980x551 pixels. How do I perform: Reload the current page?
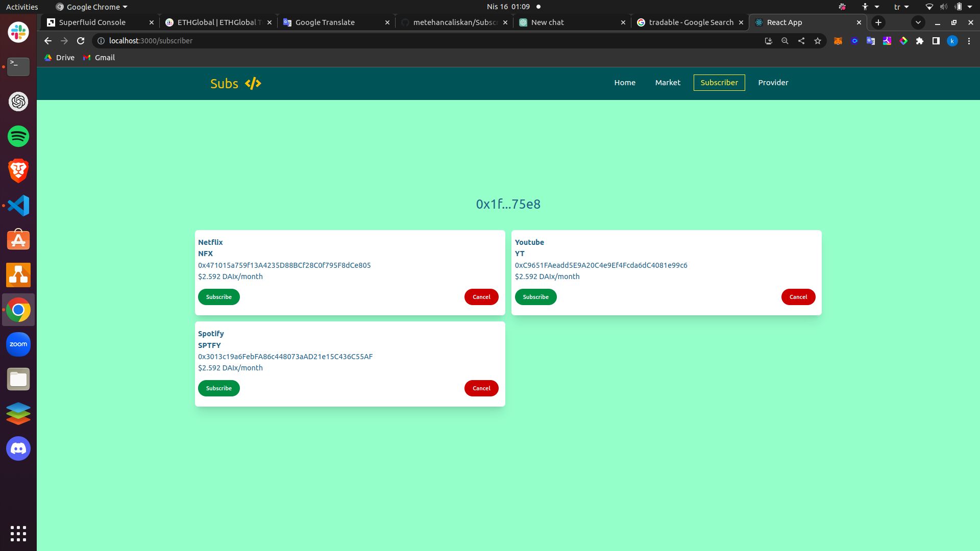tap(81, 41)
